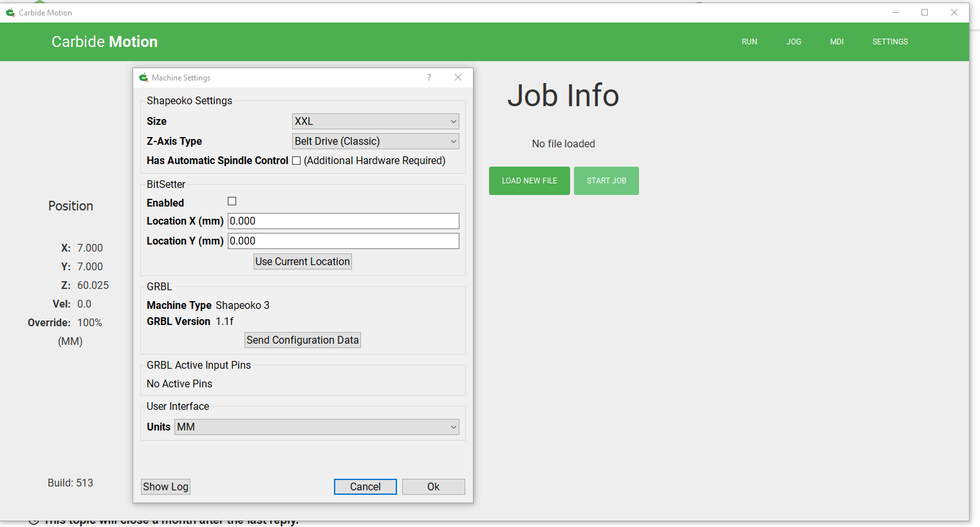Click the LOAD NEW FILE button
The height and width of the screenshot is (527, 980).
pos(530,181)
